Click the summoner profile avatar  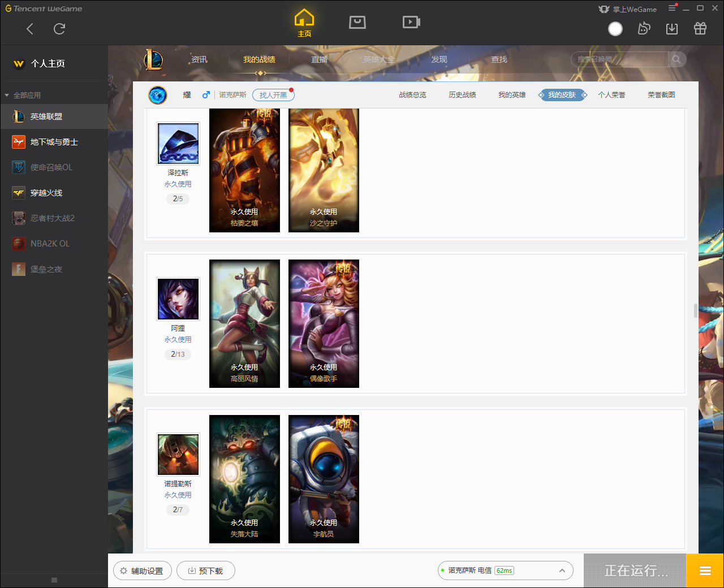point(158,95)
